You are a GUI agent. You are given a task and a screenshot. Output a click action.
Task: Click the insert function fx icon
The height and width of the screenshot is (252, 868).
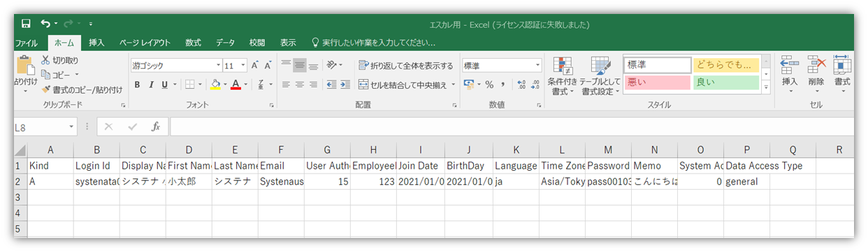pyautogui.click(x=156, y=127)
